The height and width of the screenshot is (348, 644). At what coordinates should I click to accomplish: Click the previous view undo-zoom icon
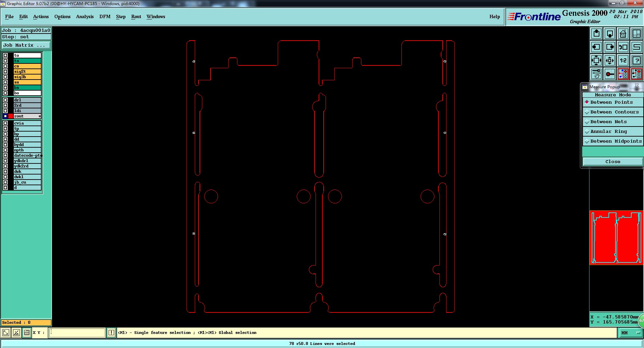623,47
